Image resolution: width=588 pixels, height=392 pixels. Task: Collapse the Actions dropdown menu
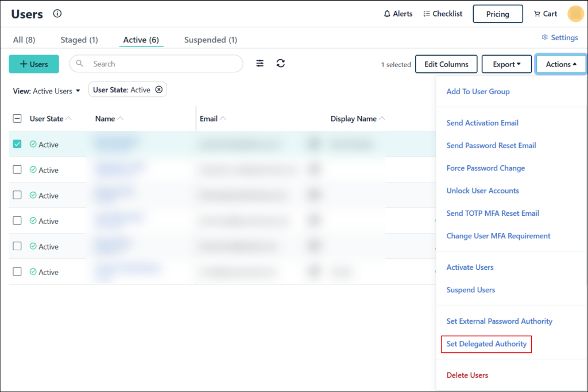(x=560, y=64)
